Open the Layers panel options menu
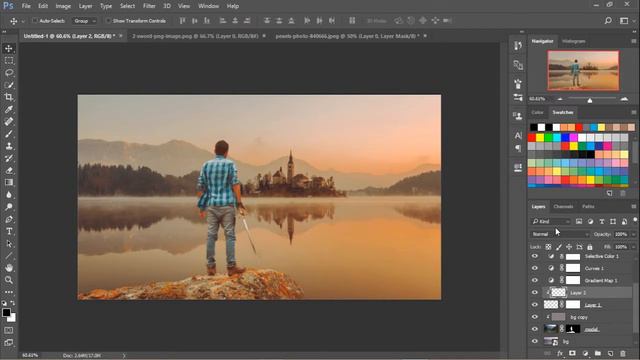Screen dimensions: 640x360 coord(634,207)
